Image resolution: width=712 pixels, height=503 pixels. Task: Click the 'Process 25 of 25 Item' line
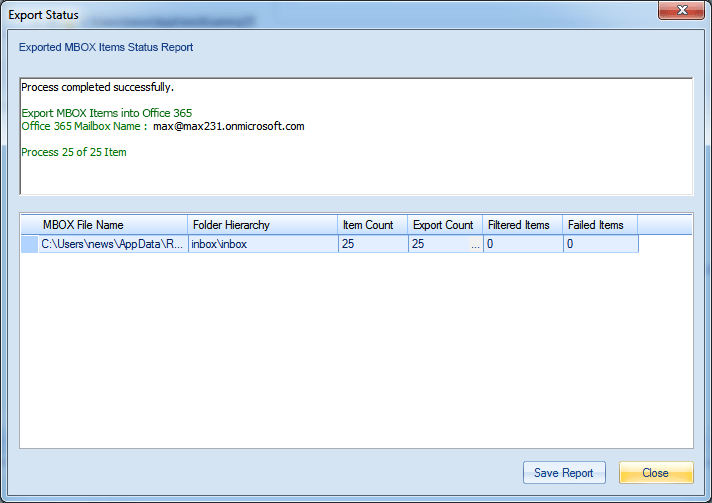[x=74, y=152]
